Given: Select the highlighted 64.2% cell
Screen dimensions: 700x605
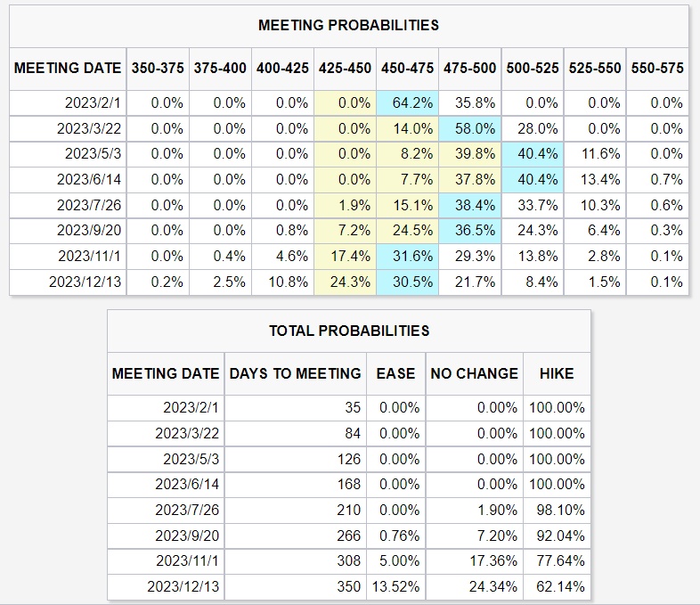Looking at the screenshot, I should (407, 103).
